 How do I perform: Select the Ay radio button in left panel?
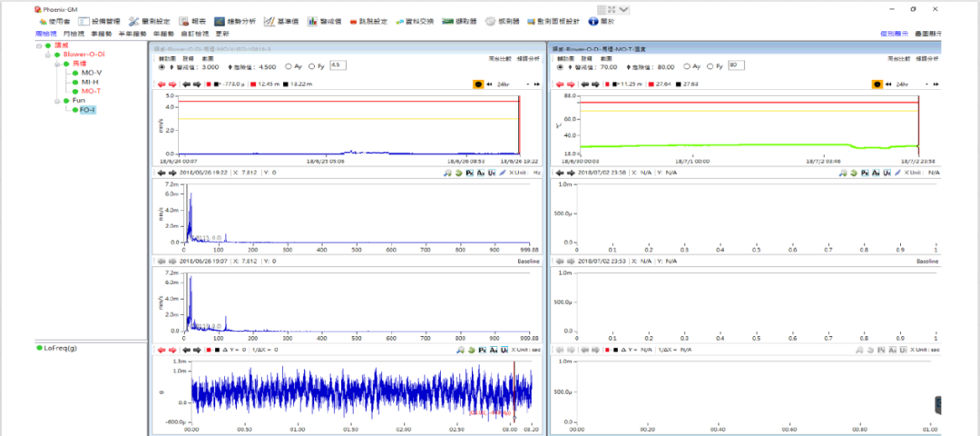[x=289, y=66]
